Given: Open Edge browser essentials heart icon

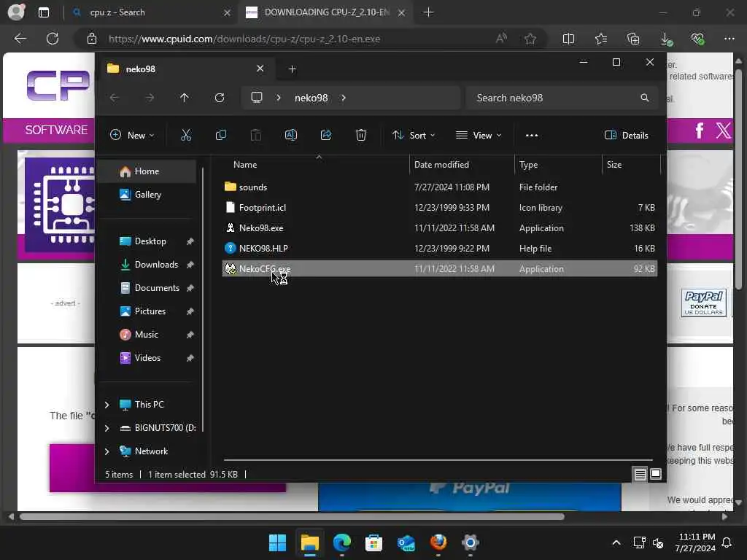Looking at the screenshot, I should pyautogui.click(x=698, y=39).
